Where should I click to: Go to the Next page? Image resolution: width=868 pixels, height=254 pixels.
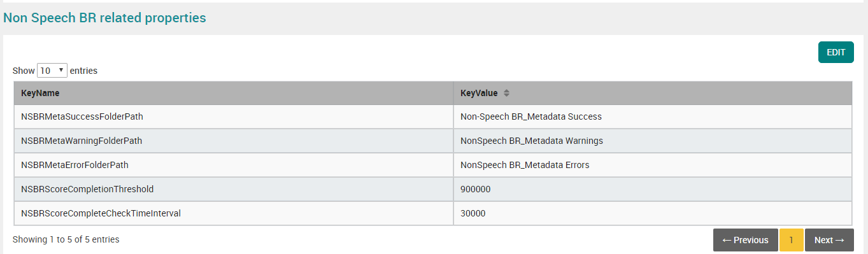[x=829, y=240]
